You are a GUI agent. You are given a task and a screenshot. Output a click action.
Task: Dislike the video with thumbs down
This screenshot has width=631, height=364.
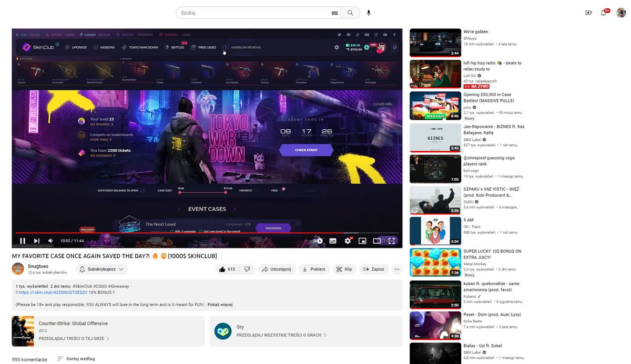pos(247,269)
